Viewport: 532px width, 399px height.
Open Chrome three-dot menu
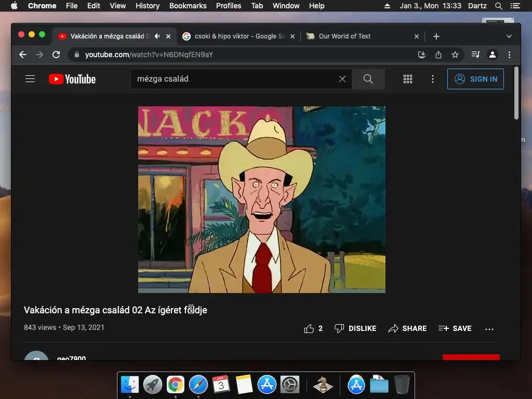pyautogui.click(x=509, y=55)
